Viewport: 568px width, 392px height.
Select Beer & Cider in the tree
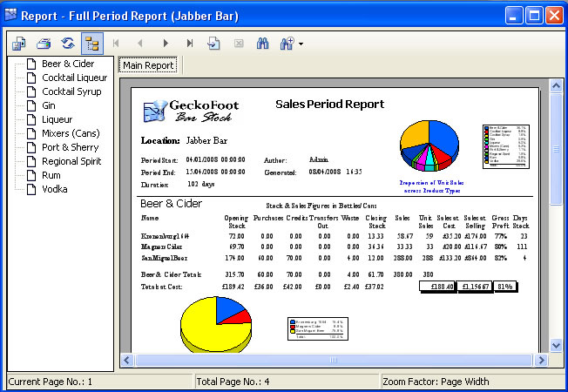coord(68,64)
